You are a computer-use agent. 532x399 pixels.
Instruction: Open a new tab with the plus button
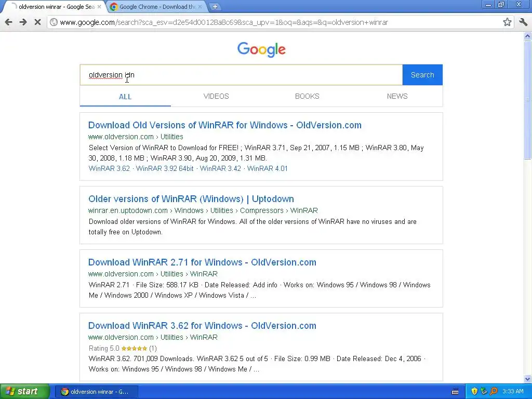[x=215, y=7]
